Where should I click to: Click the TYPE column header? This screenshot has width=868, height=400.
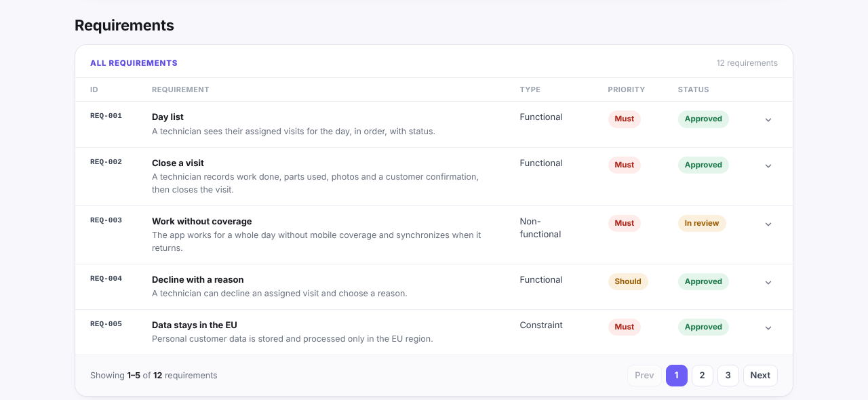tap(530, 89)
